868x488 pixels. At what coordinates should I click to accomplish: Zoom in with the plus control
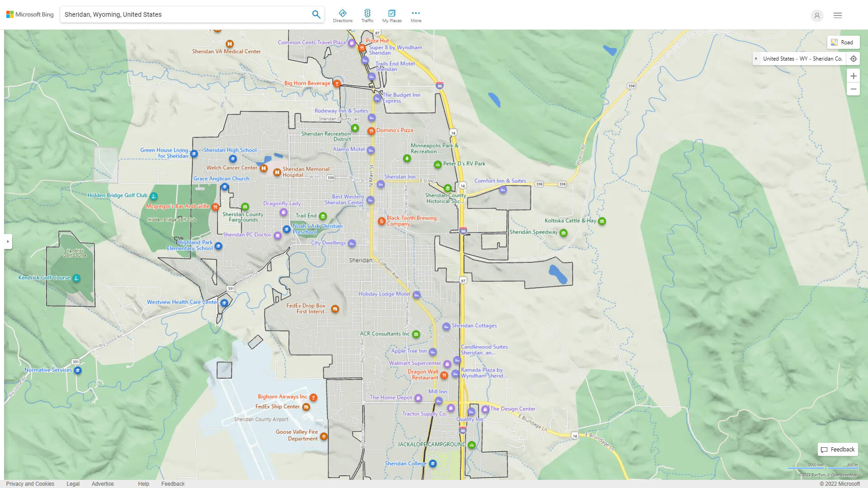(854, 76)
